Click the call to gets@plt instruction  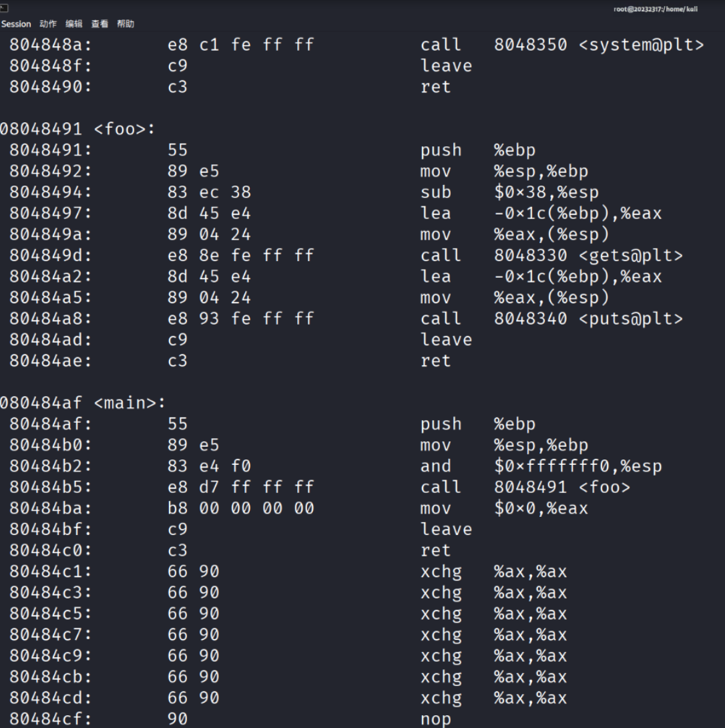coord(551,255)
